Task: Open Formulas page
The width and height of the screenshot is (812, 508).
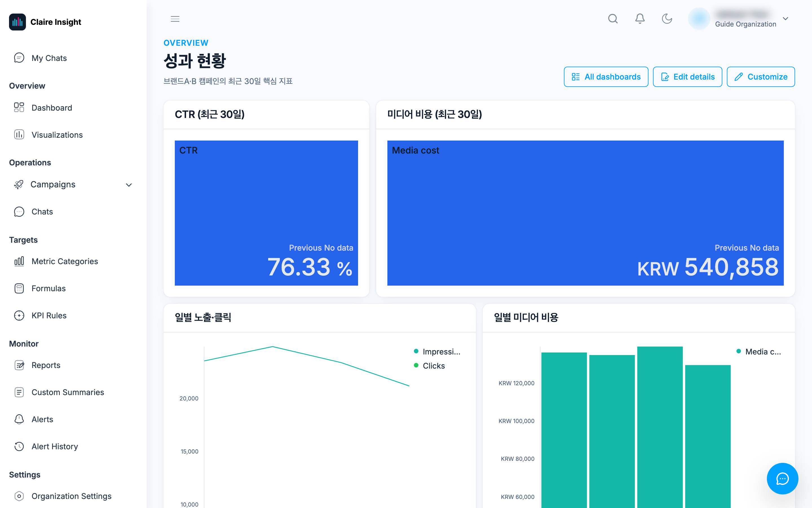Action: click(x=73, y=288)
